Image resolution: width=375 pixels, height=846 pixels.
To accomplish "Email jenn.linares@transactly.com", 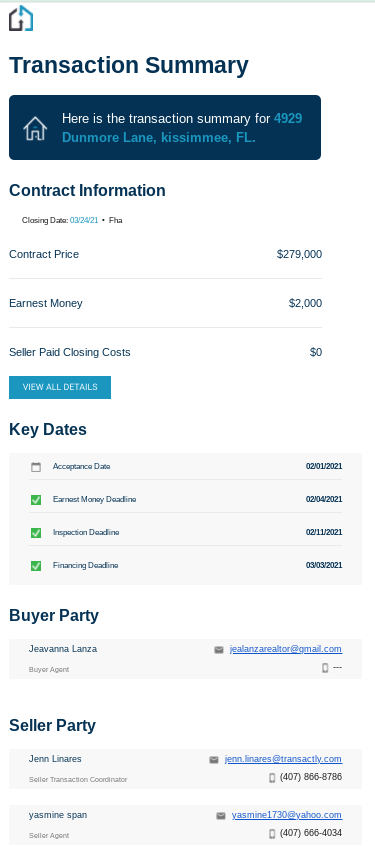I will pyautogui.click(x=283, y=759).
